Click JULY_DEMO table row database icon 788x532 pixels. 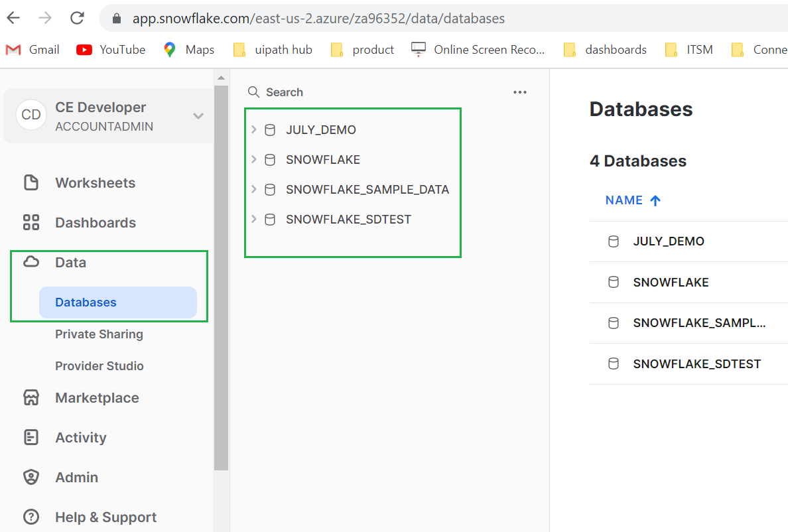click(x=613, y=241)
